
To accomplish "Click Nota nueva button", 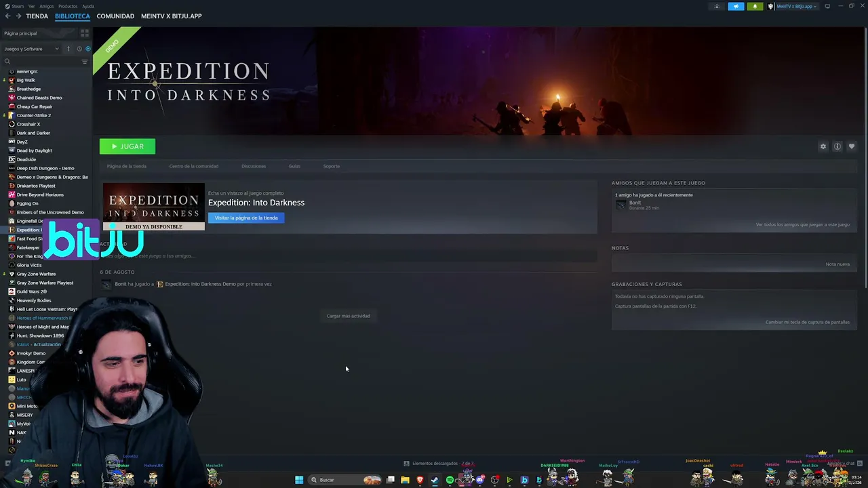I will click(x=837, y=264).
